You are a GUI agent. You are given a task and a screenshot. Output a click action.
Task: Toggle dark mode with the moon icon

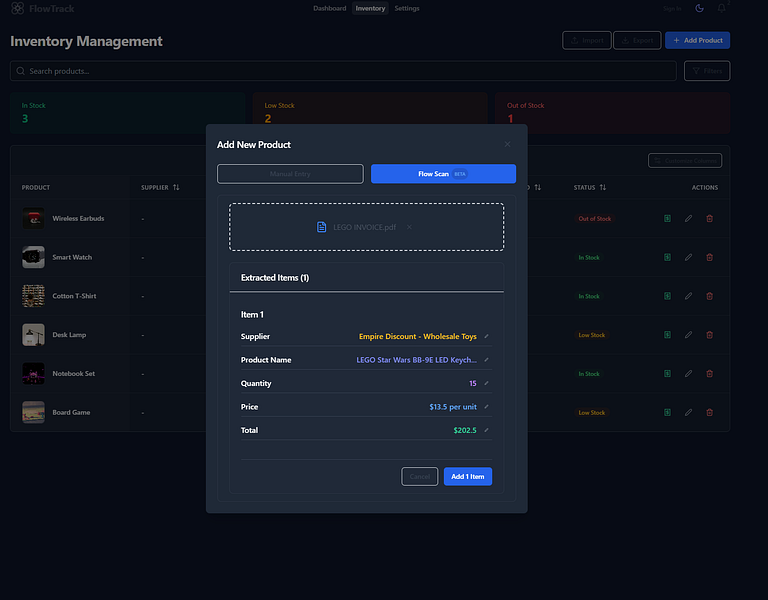coord(699,8)
